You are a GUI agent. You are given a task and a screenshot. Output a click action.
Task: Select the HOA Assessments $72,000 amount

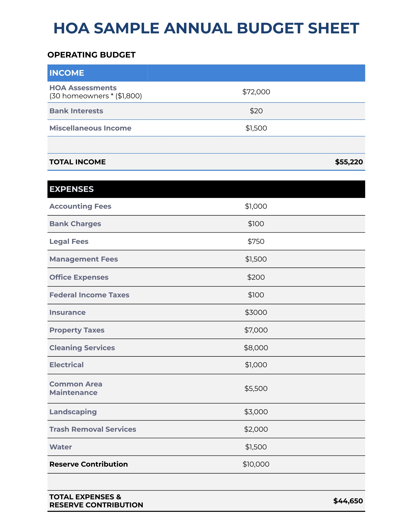coord(256,92)
